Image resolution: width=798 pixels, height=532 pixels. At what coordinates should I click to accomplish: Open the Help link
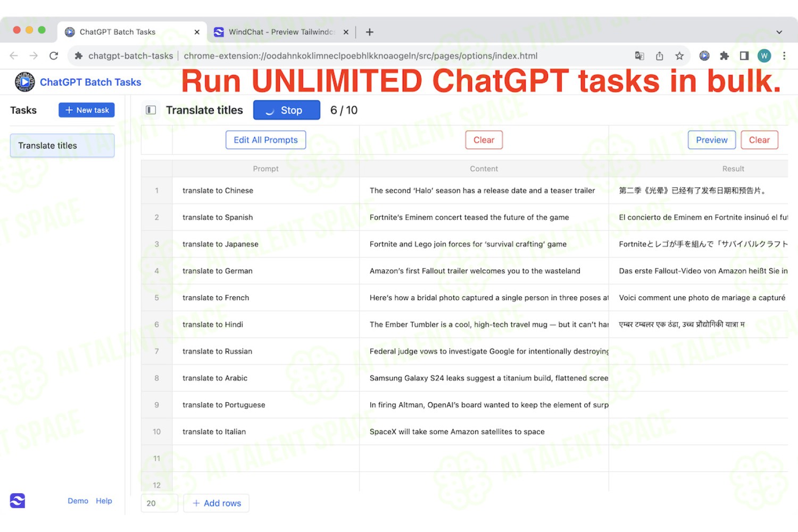(104, 501)
